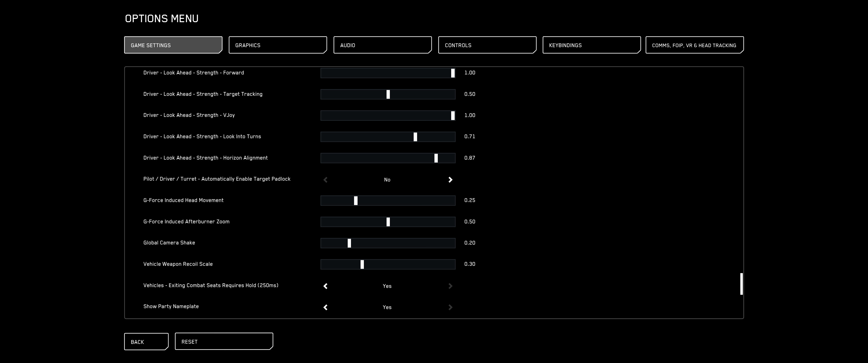The height and width of the screenshot is (363, 868).
Task: Click the settings list vertical scrollbar thumb
Action: 741,284
